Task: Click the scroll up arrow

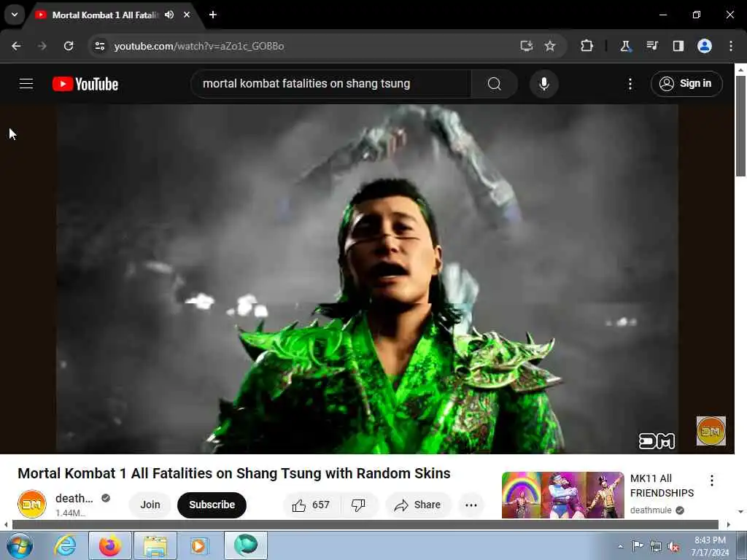Action: pos(740,69)
